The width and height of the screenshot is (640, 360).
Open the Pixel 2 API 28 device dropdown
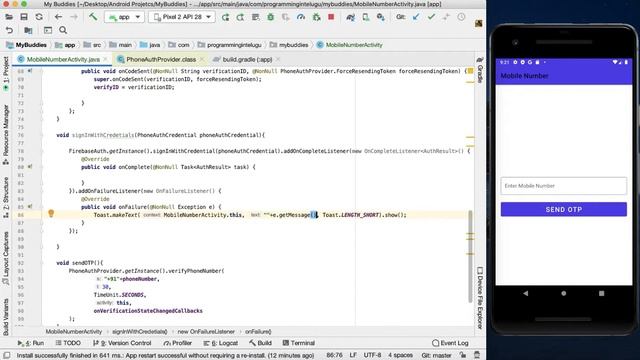[x=182, y=17]
